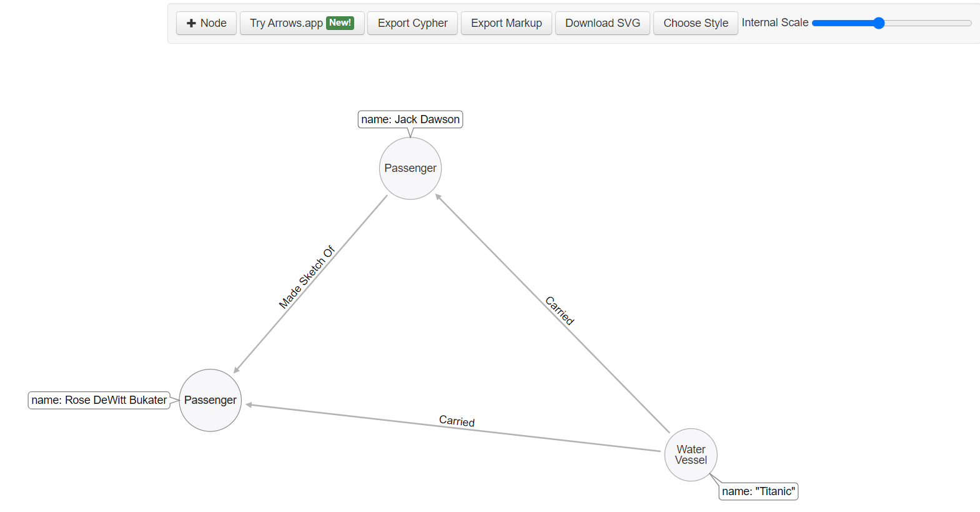Viewport: 980px width, 512px height.
Task: Click the Internal Scale slider handle
Action: [x=879, y=23]
